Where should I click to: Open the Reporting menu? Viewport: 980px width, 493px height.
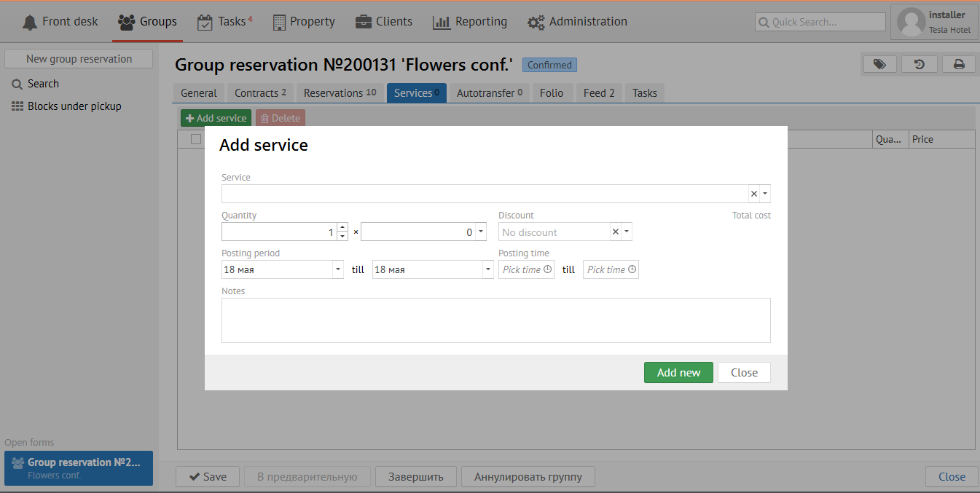click(470, 22)
